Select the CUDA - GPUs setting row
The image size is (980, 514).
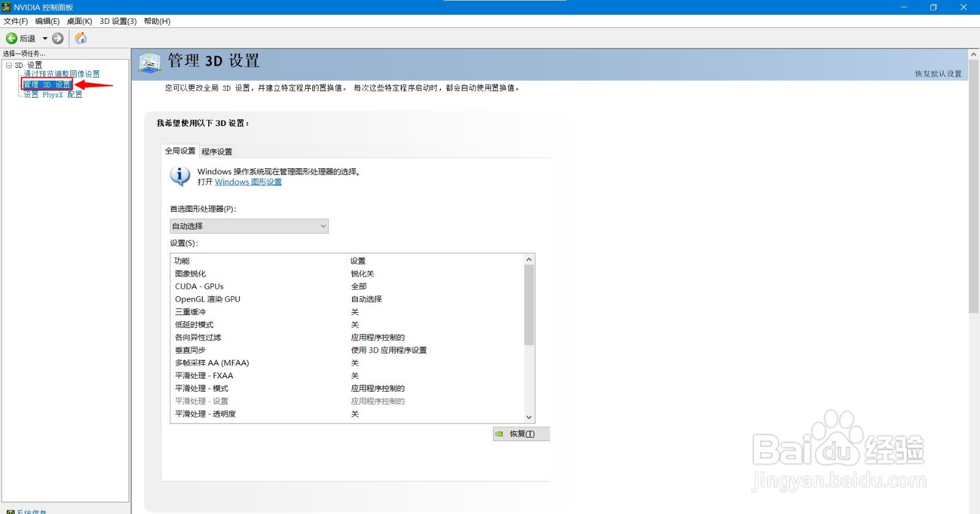[x=347, y=287]
